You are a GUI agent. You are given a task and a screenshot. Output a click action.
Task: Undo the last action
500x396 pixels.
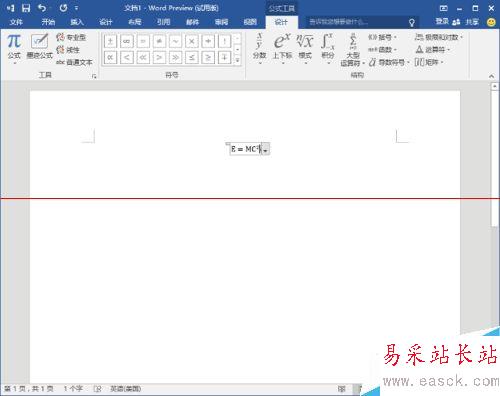point(42,8)
